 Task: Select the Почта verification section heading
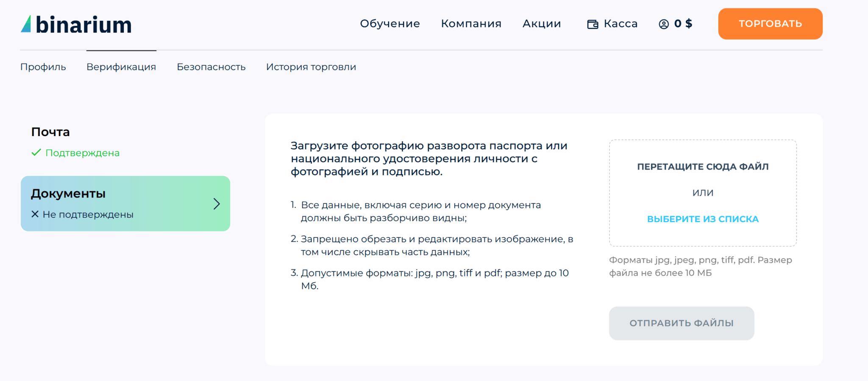pyautogui.click(x=50, y=132)
